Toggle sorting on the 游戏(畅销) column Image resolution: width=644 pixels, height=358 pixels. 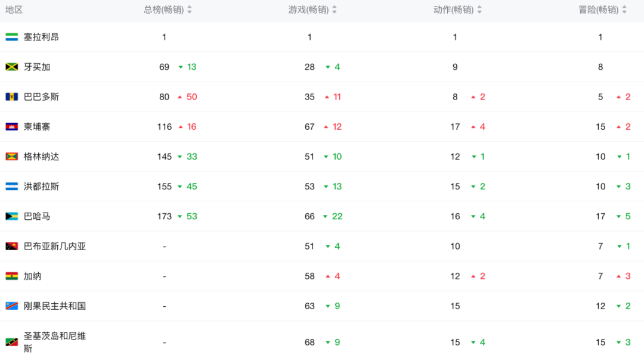click(335, 10)
